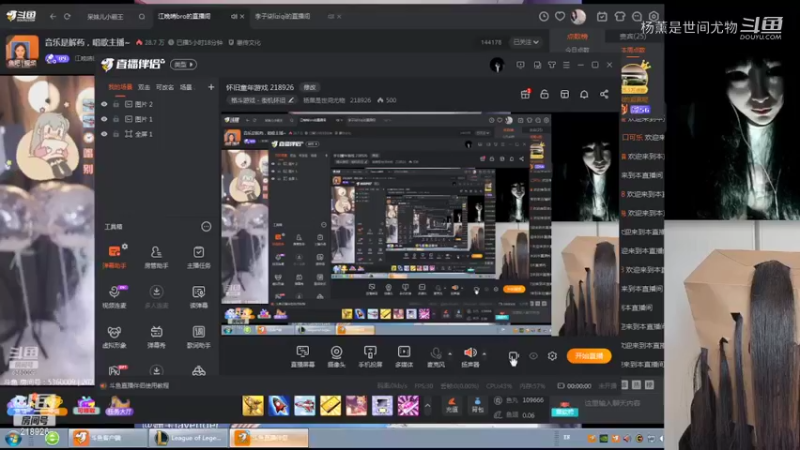Go back in Douyu client
Viewport: 800px width, 450px height.
[53, 16]
